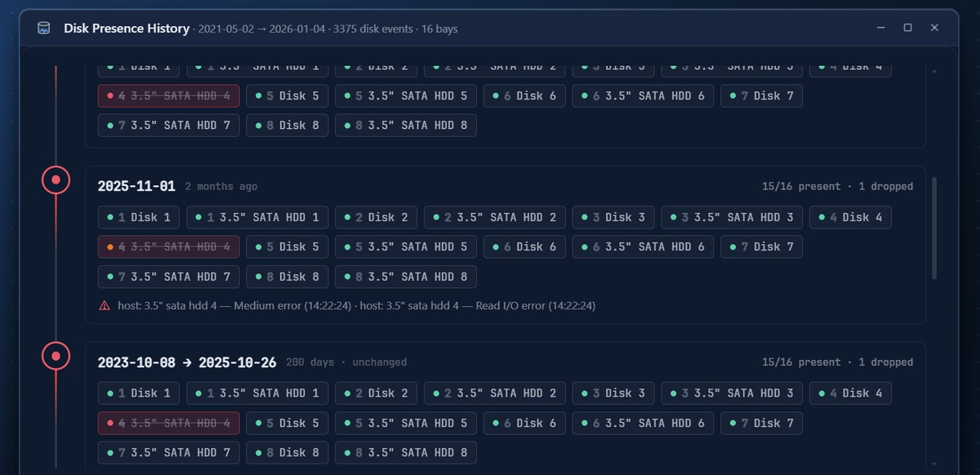The image size is (980, 475).
Task: Click the "2021-05-02 → 2026-01-04" range in the header
Action: click(x=261, y=29)
